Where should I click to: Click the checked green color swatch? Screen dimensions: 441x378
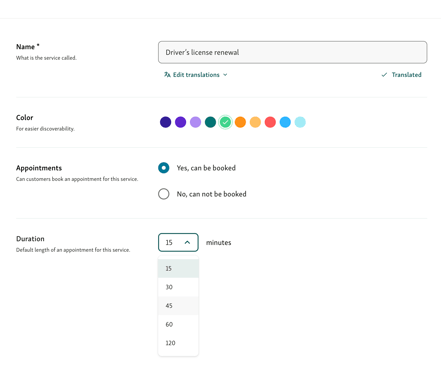225,122
